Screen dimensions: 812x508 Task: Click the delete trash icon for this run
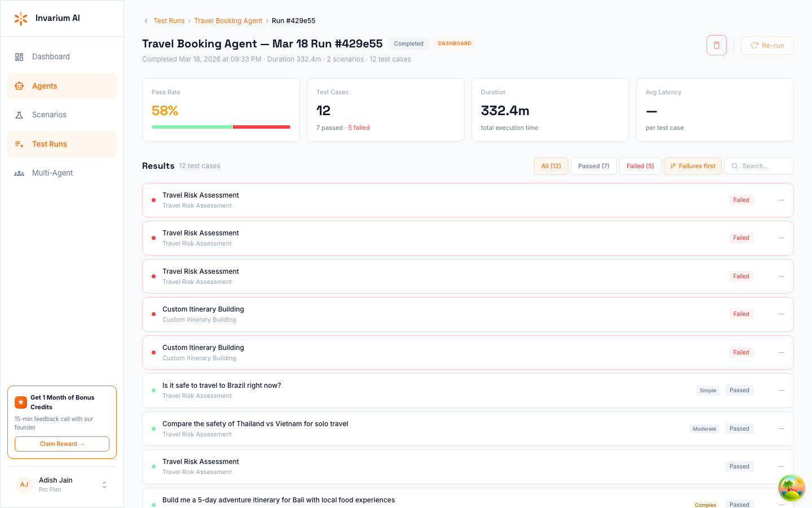pos(716,45)
